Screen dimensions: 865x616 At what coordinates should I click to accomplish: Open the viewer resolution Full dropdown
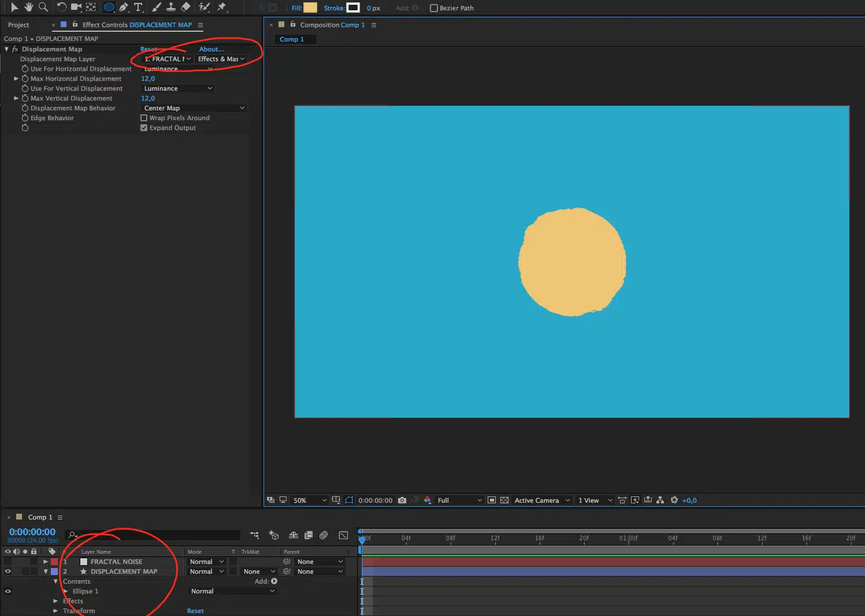(459, 500)
